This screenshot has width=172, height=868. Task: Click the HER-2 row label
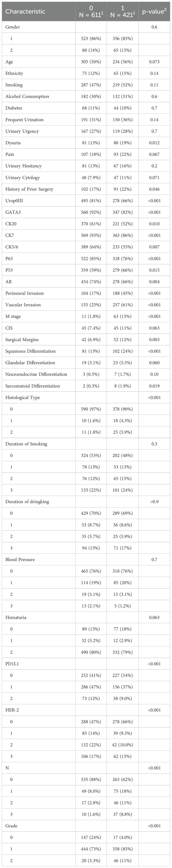pyautogui.click(x=12, y=710)
